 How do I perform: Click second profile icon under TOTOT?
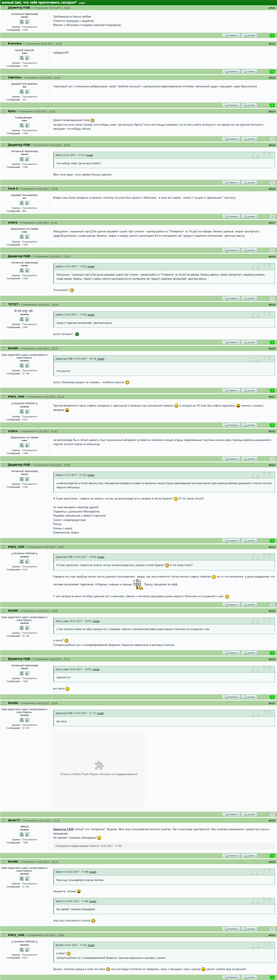pos(27,319)
